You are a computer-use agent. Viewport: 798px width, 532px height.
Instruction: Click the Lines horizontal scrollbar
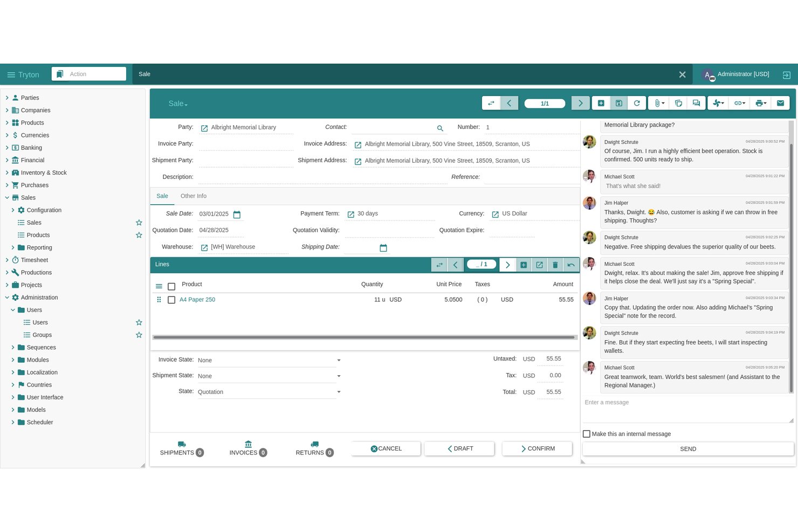[x=364, y=337]
